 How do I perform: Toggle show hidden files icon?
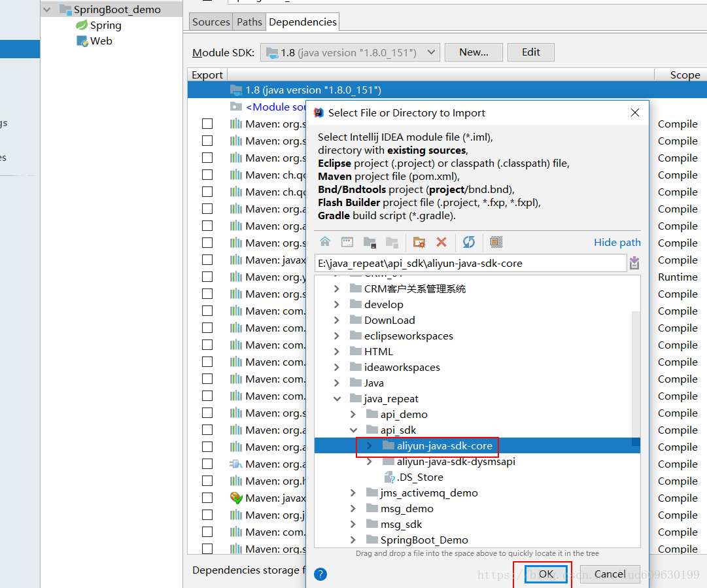point(496,242)
